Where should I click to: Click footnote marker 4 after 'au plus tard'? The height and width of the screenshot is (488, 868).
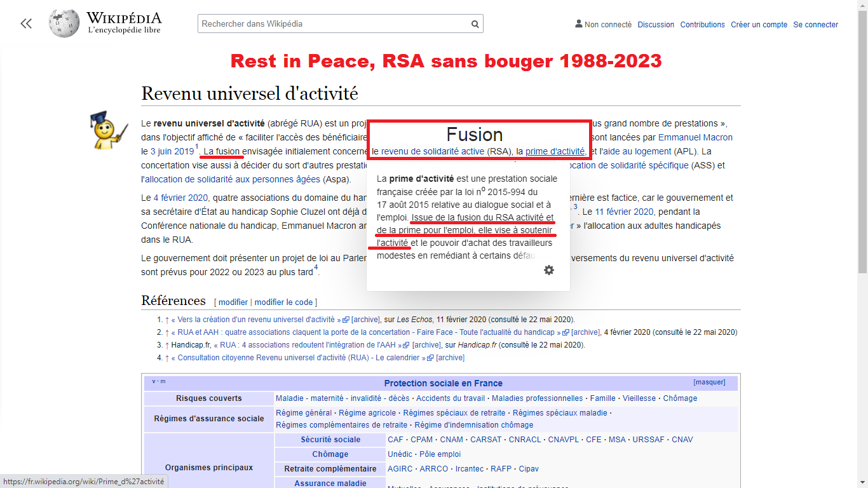pos(316,268)
